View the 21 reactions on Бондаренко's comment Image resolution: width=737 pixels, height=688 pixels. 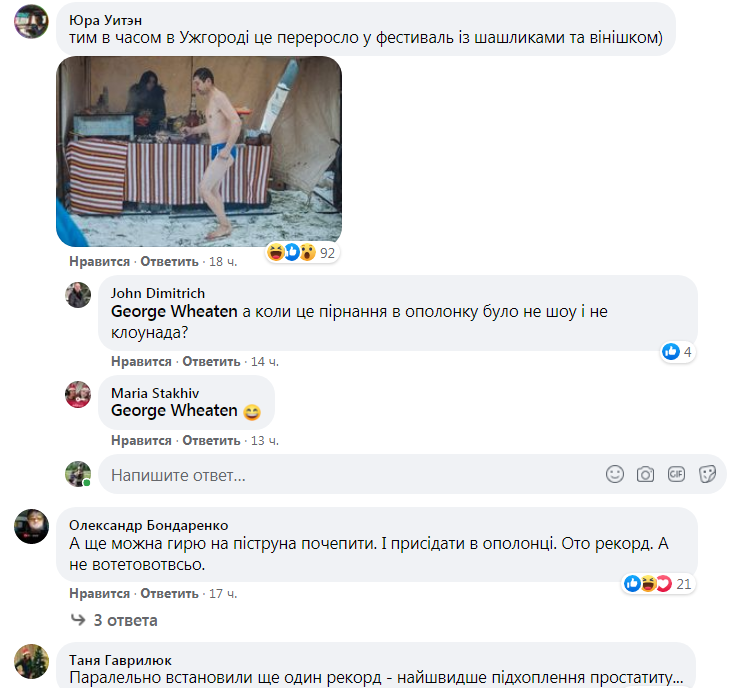658,584
